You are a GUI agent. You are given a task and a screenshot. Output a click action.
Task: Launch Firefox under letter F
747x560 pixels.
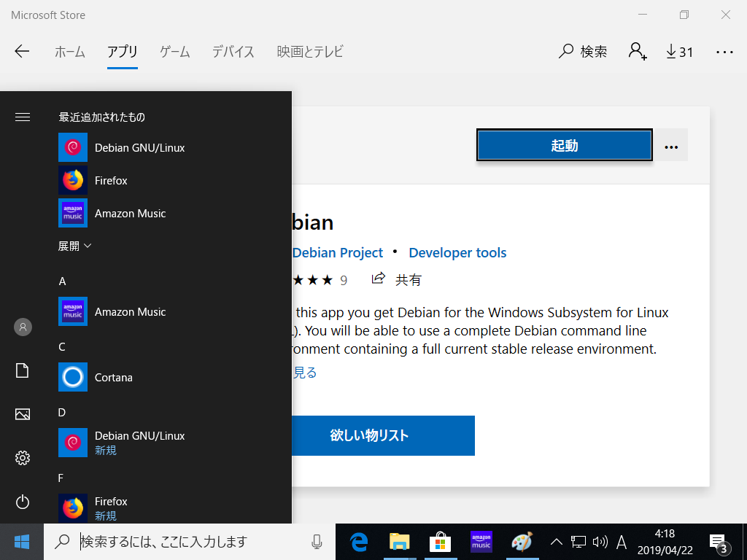[174, 507]
